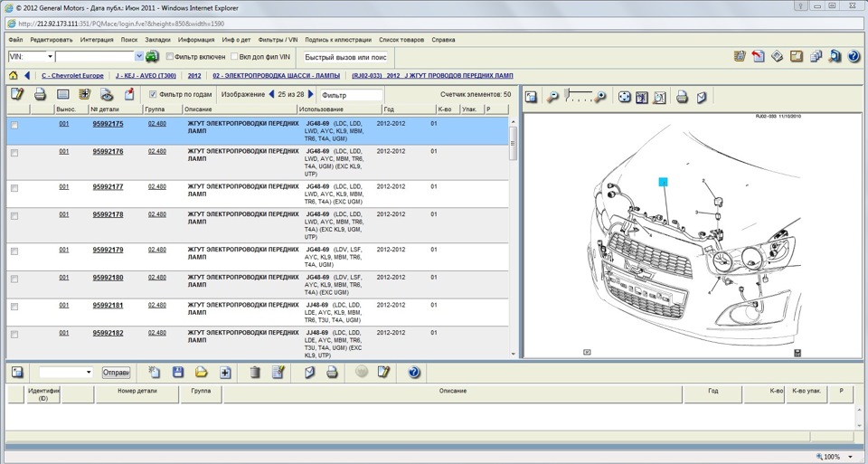
Task: Click the 'C - Chevrolet Europe' breadcrumb link
Action: pyautogui.click(x=72, y=75)
